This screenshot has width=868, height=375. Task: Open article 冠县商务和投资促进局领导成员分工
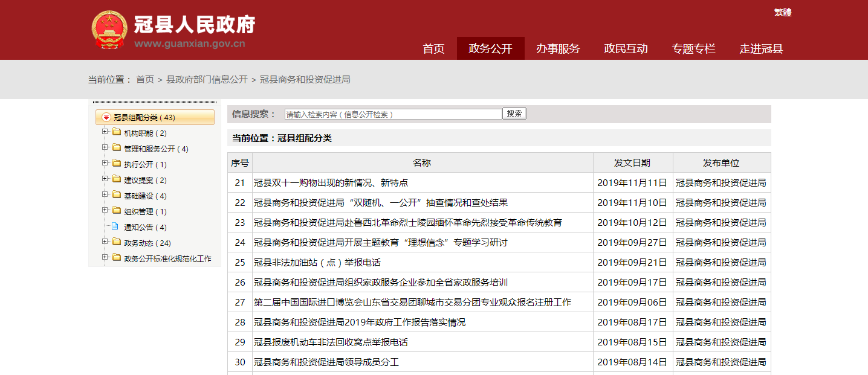coord(326,362)
